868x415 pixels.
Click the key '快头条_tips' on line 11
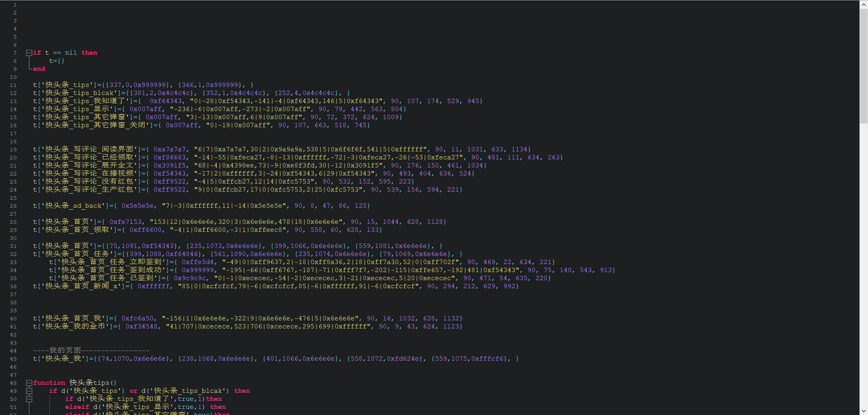[x=67, y=85]
